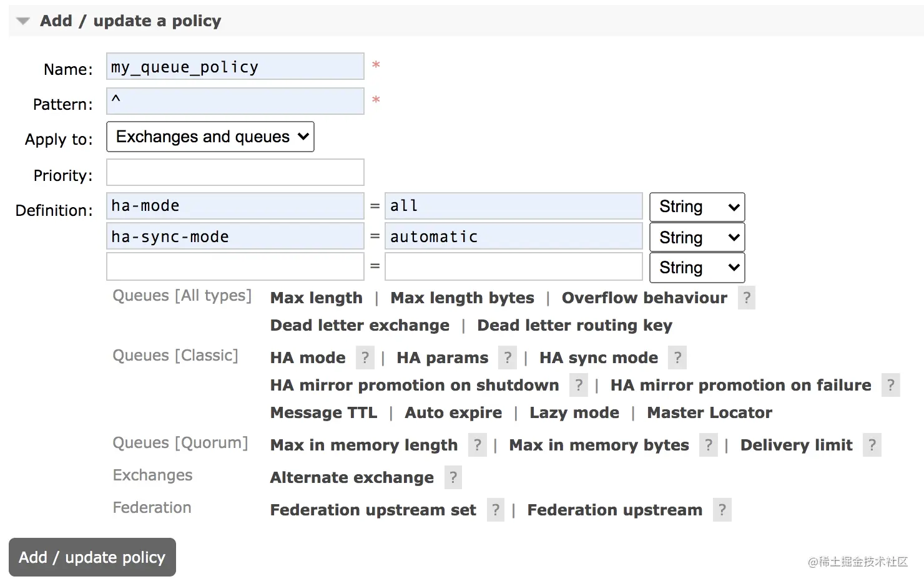Image resolution: width=924 pixels, height=584 pixels.
Task: Collapse the Add / update a policy section
Action: coord(23,21)
